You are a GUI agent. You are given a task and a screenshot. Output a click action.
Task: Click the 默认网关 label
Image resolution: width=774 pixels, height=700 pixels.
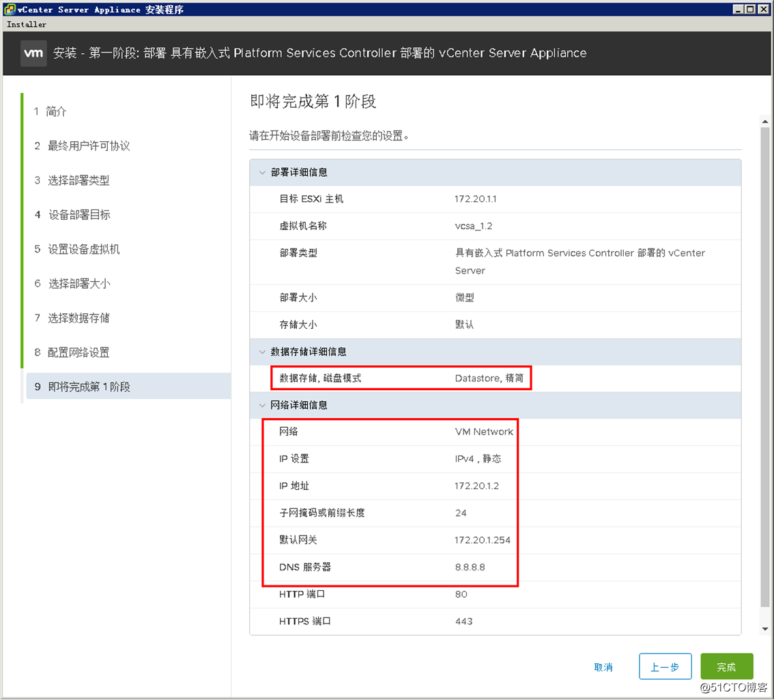point(298,540)
